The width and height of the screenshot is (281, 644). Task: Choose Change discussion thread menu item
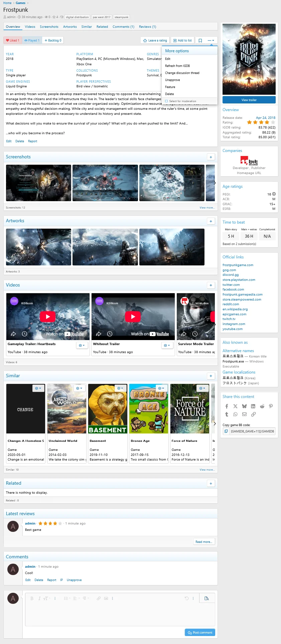189,73
